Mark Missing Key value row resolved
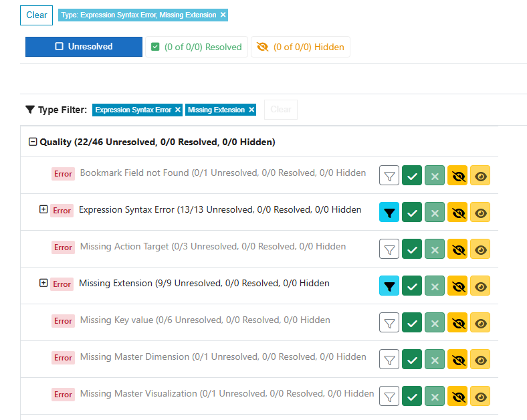Image resolution: width=527 pixels, height=420 pixels. click(x=412, y=322)
